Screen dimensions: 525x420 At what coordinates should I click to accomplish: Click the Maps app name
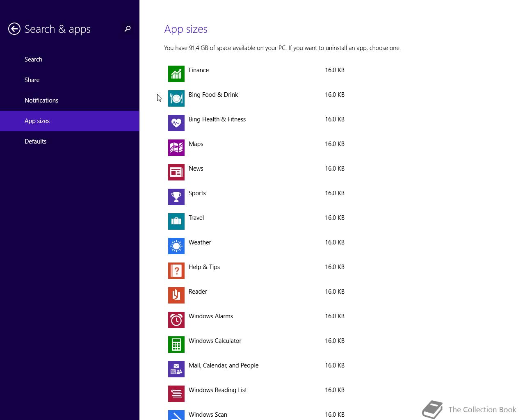[196, 144]
